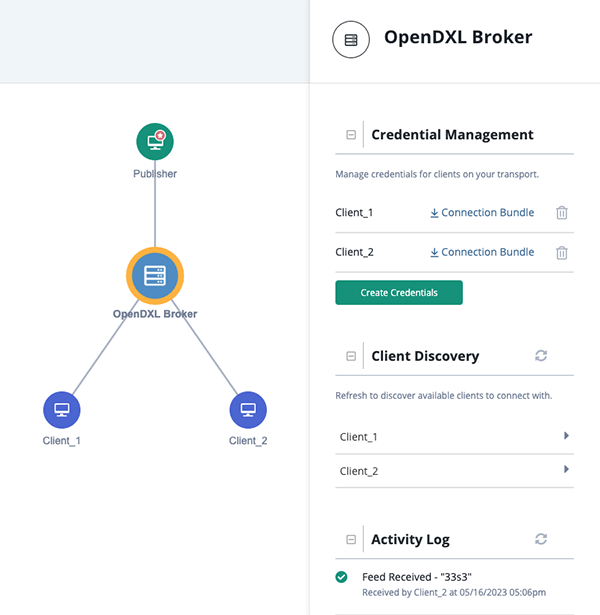
Task: Click the Publisher label in the graph
Action: coord(155,174)
